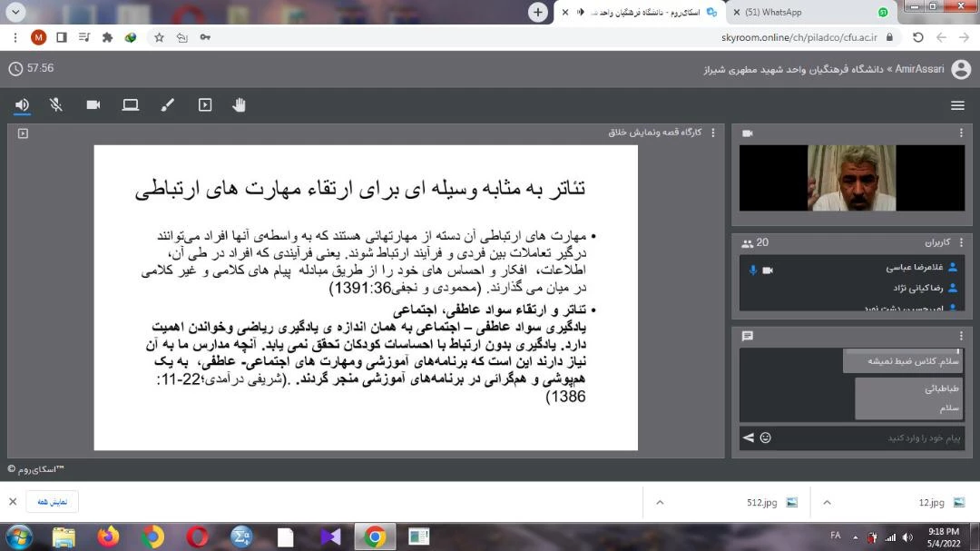This screenshot has width=980, height=551.
Task: Turn on the webcam from the toolbar
Action: pyautogui.click(x=93, y=105)
